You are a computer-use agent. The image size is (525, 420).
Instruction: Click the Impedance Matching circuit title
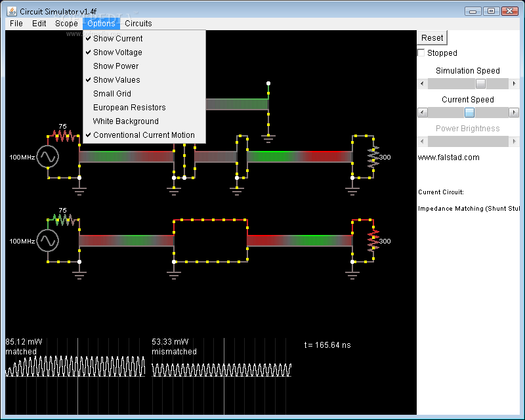click(x=469, y=208)
